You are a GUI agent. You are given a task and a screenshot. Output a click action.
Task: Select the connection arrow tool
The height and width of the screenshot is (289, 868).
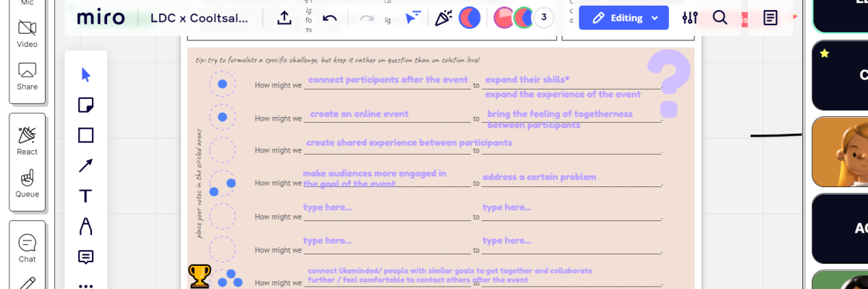pyautogui.click(x=86, y=165)
